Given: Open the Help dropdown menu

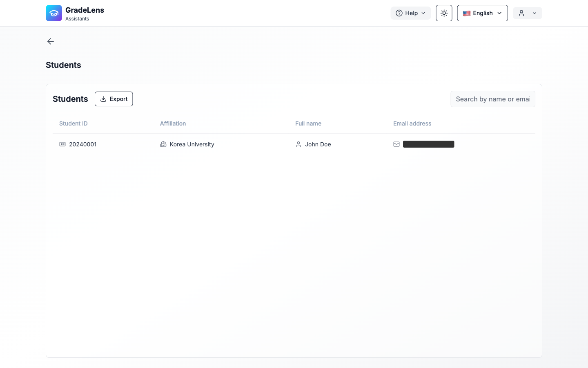Looking at the screenshot, I should 410,13.
